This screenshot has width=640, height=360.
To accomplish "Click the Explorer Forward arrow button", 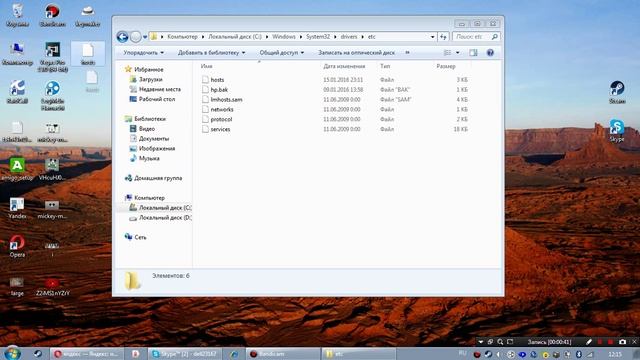I will point(136,37).
